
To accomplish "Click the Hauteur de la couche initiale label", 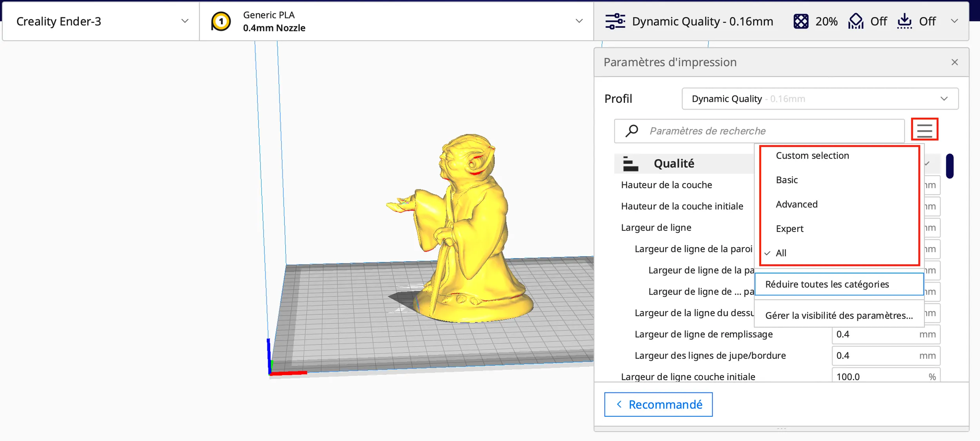I will 682,206.
